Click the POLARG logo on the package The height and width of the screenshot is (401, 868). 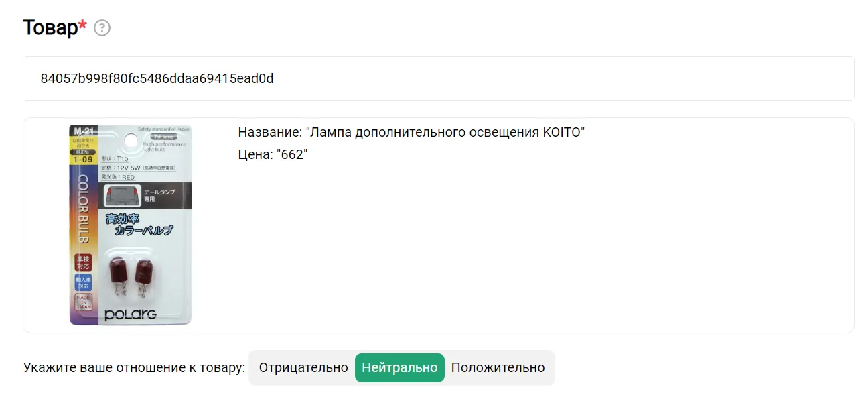pos(131,314)
